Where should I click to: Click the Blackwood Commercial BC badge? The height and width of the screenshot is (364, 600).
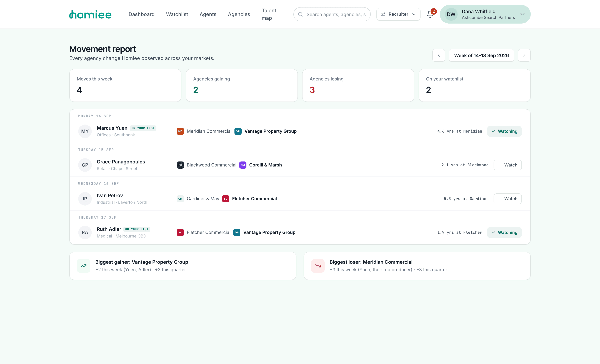coord(180,165)
